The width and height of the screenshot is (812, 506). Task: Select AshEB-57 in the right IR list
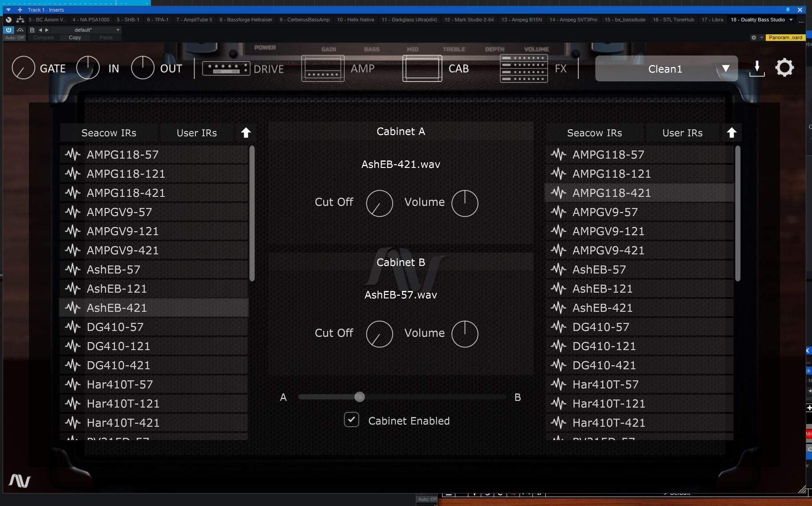[639, 269]
